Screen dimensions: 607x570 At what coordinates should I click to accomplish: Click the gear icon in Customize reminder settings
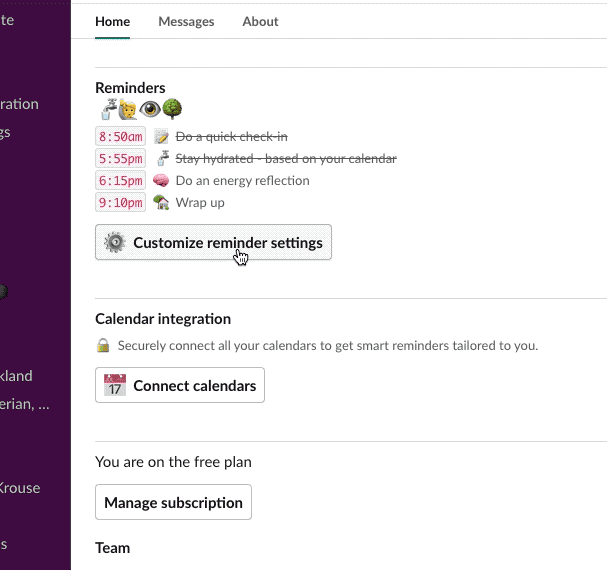[115, 242]
